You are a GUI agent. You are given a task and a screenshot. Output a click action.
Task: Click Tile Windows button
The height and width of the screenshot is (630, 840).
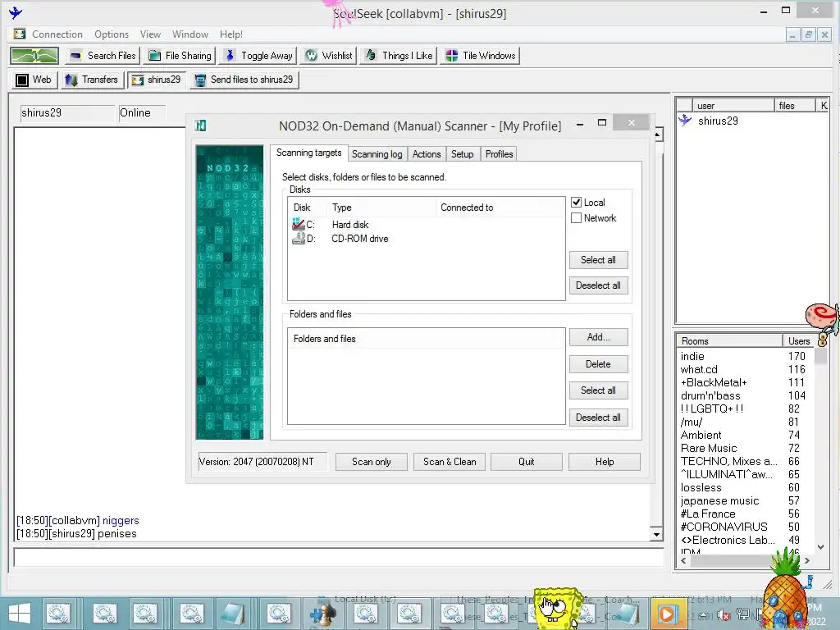[x=481, y=56]
